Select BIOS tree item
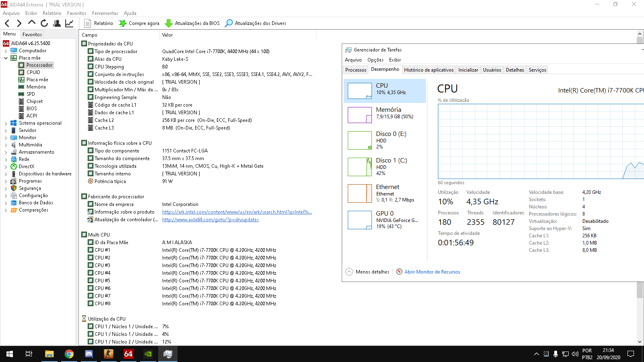Screen dimensions: 644x362 (x=31, y=109)
